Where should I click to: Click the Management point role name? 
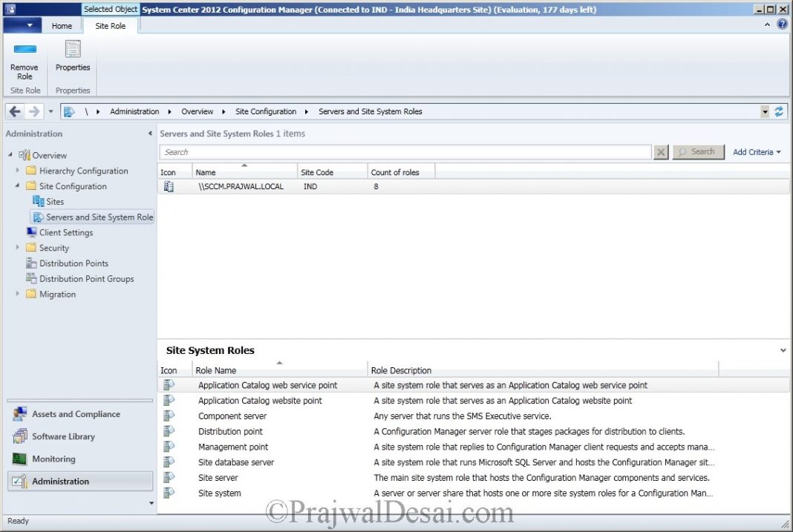point(233,447)
